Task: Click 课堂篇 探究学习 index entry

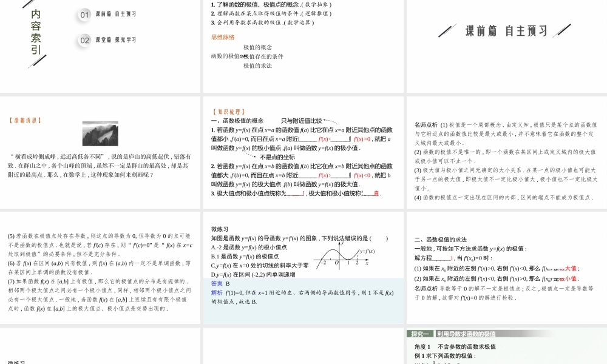Action: click(x=116, y=40)
